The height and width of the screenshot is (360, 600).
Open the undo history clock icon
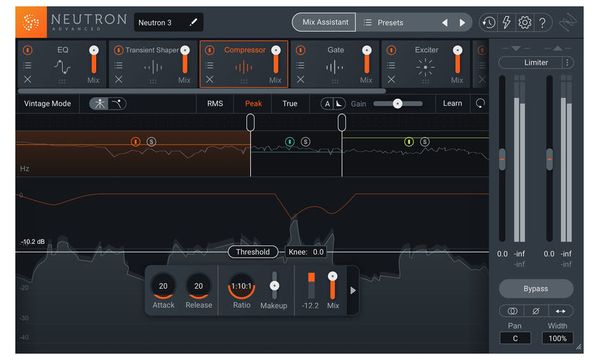coord(488,23)
